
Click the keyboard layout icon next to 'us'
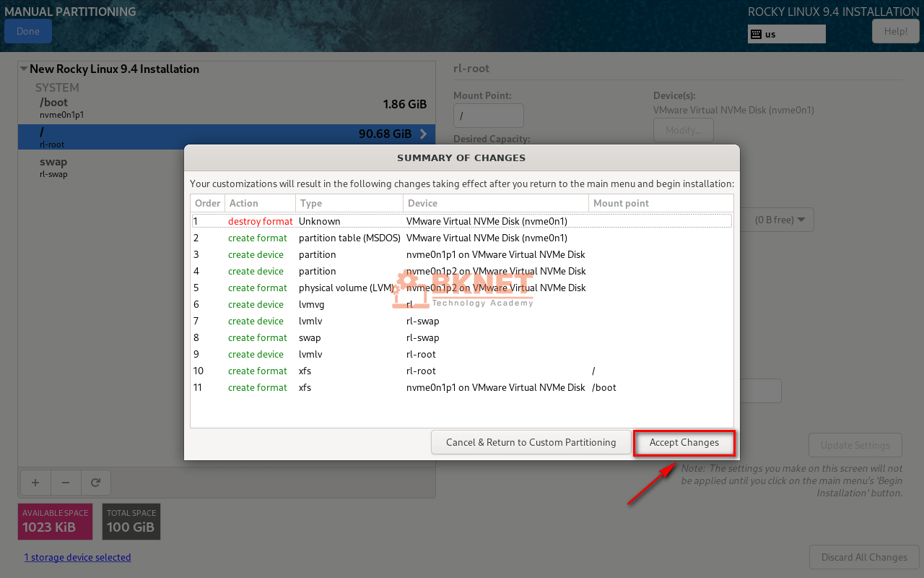757,34
